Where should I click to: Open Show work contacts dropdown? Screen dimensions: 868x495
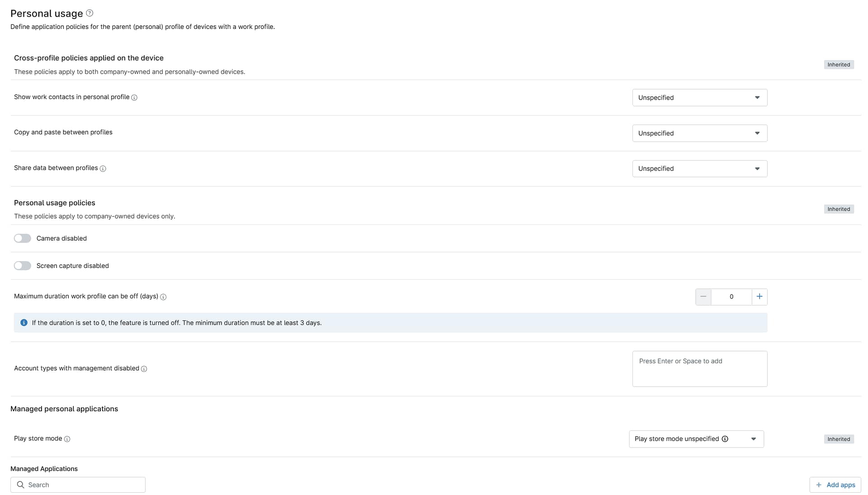tap(699, 98)
